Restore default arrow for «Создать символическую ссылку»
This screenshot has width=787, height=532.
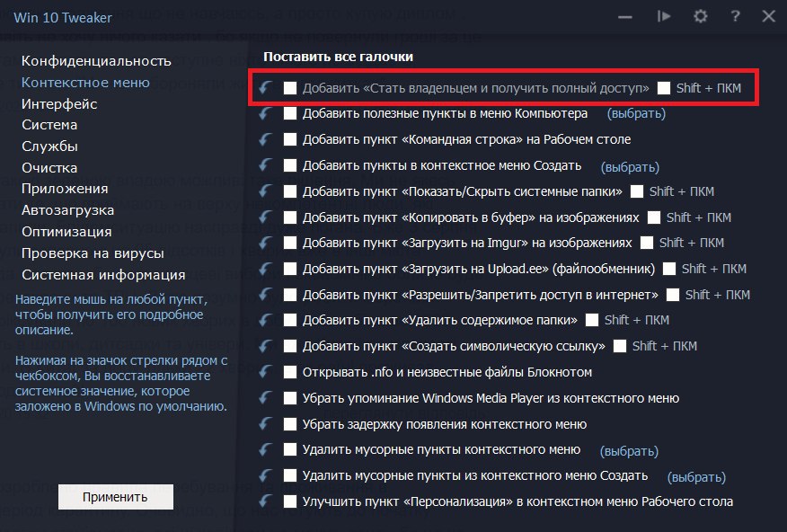(x=266, y=346)
